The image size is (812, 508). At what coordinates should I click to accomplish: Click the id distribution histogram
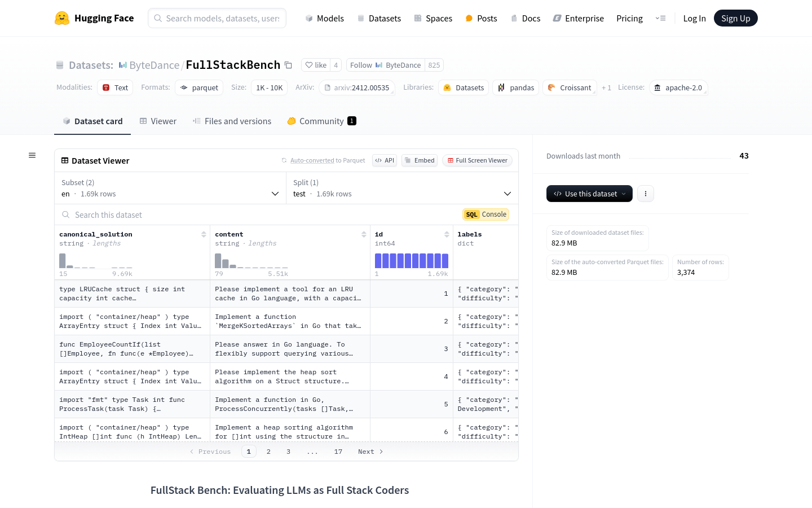(x=412, y=260)
